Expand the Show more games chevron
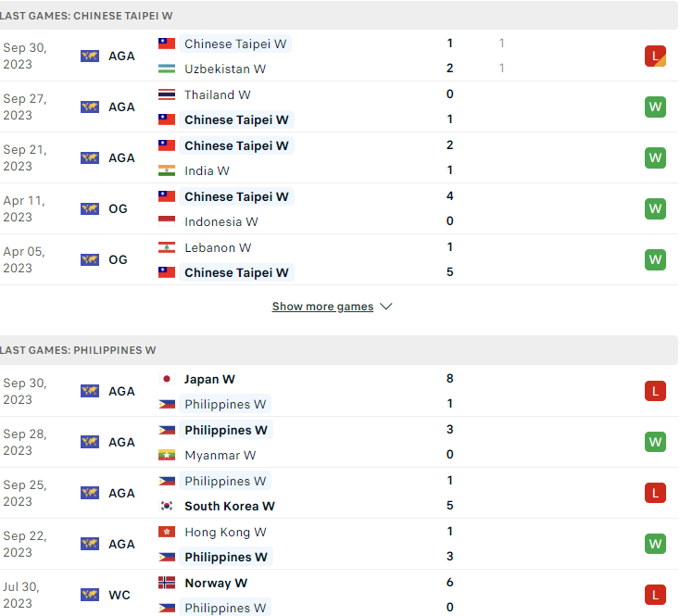Image resolution: width=680 pixels, height=616 pixels. pyautogui.click(x=385, y=307)
